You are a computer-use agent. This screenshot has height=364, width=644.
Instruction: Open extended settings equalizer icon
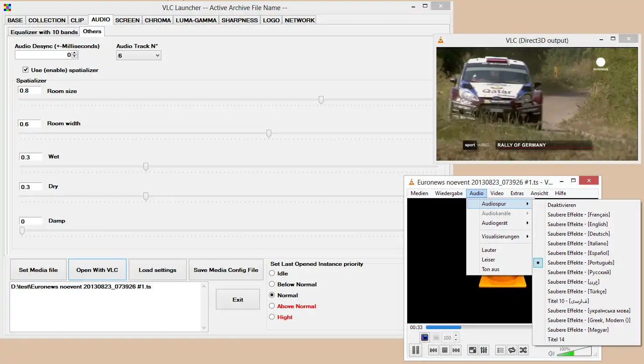click(x=484, y=350)
